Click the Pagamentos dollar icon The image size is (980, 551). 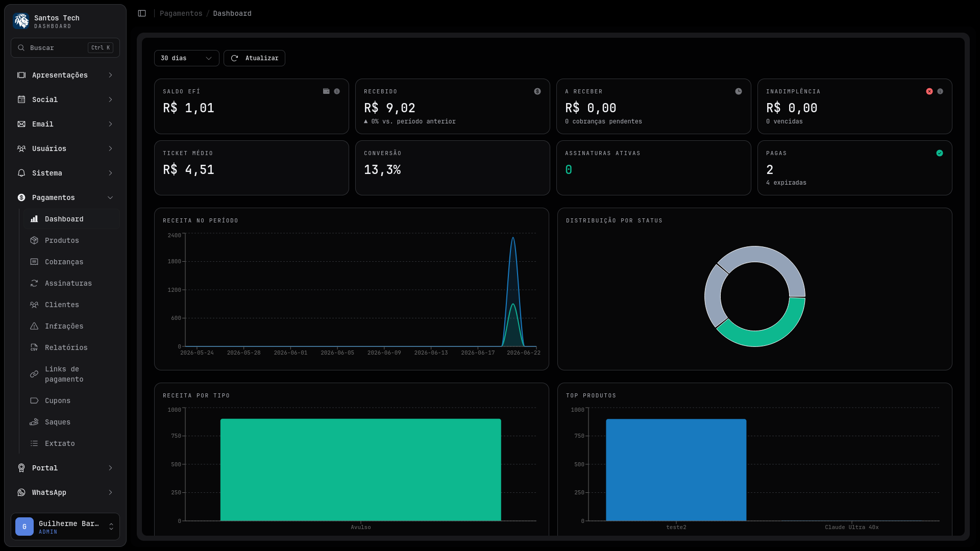coord(21,197)
